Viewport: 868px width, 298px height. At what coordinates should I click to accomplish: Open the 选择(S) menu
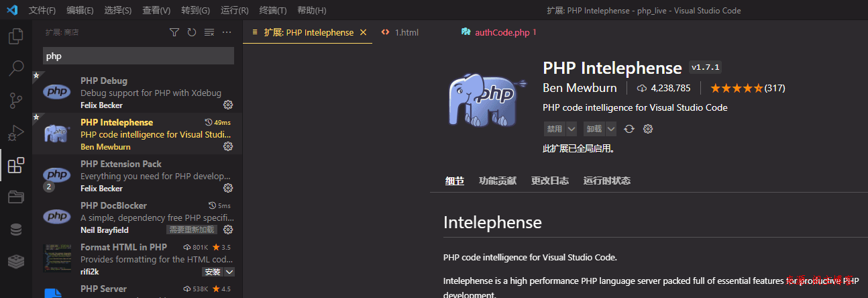pos(118,11)
